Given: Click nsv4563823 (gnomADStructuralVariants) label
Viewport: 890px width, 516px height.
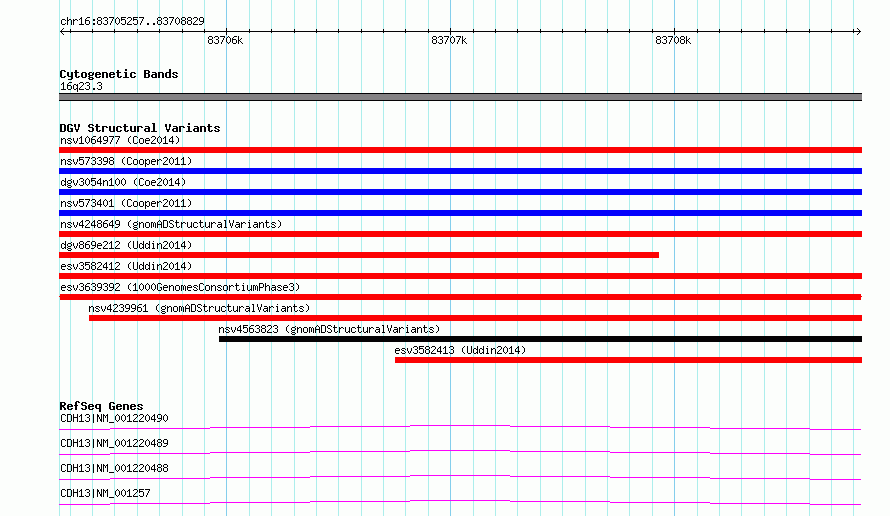Looking at the screenshot, I should coord(329,329).
